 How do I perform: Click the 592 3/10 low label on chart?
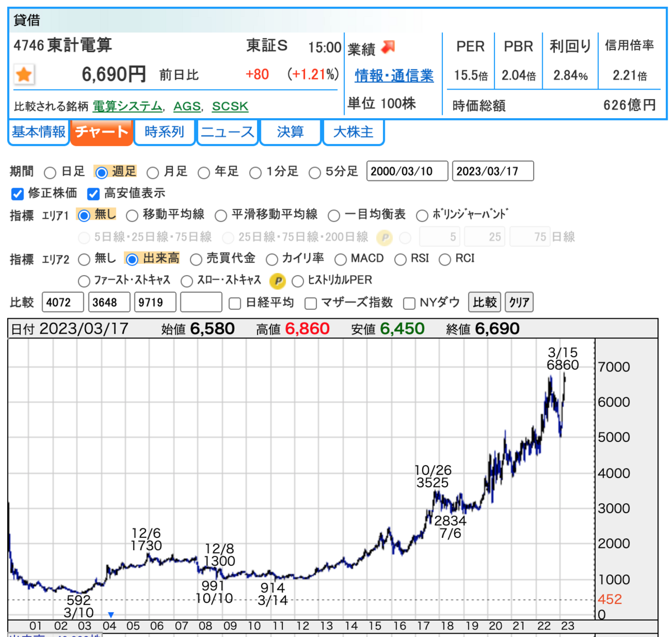click(79, 606)
